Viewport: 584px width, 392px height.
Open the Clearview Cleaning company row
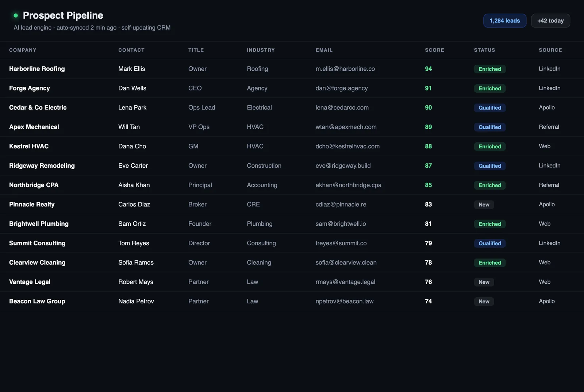[292, 263]
